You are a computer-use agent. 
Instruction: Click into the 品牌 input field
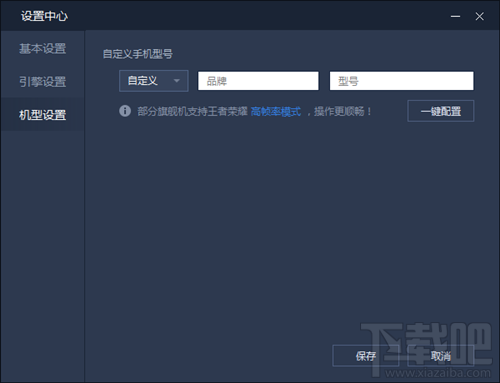point(258,81)
